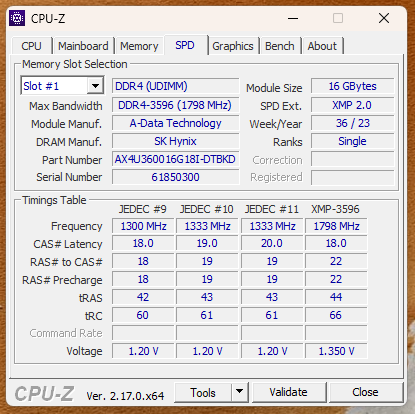Click the Single ranks value
This screenshot has height=414, width=415.
pyautogui.click(x=353, y=141)
